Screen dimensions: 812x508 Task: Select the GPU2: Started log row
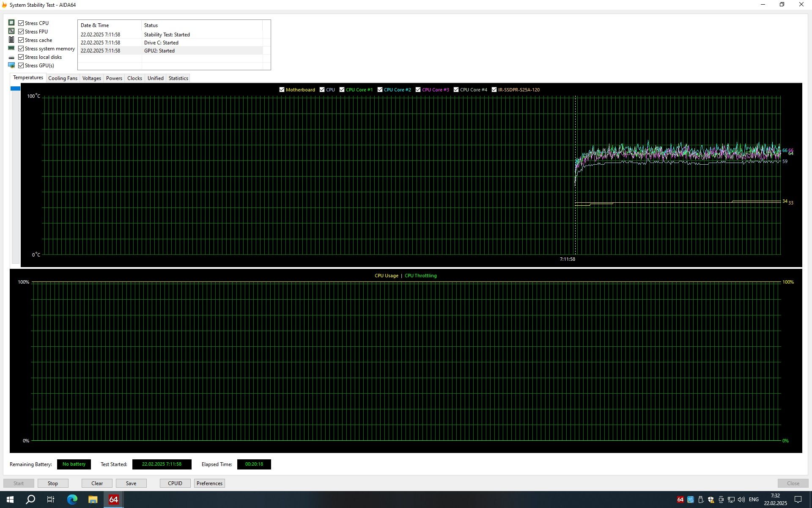(171, 51)
